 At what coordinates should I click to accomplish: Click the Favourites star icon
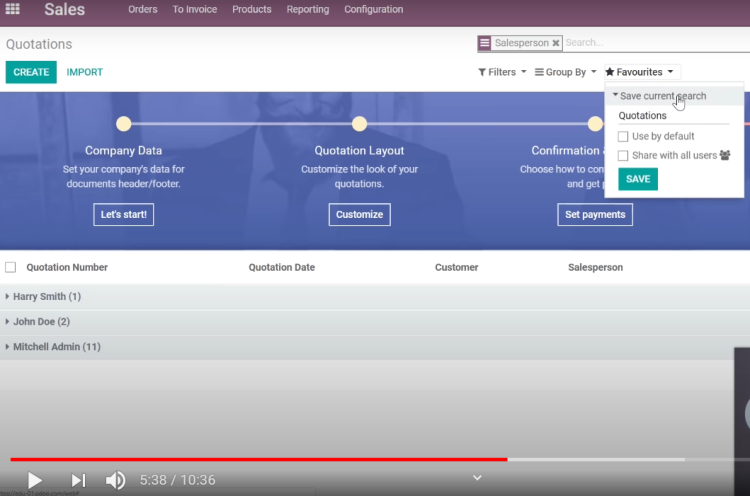(x=610, y=72)
